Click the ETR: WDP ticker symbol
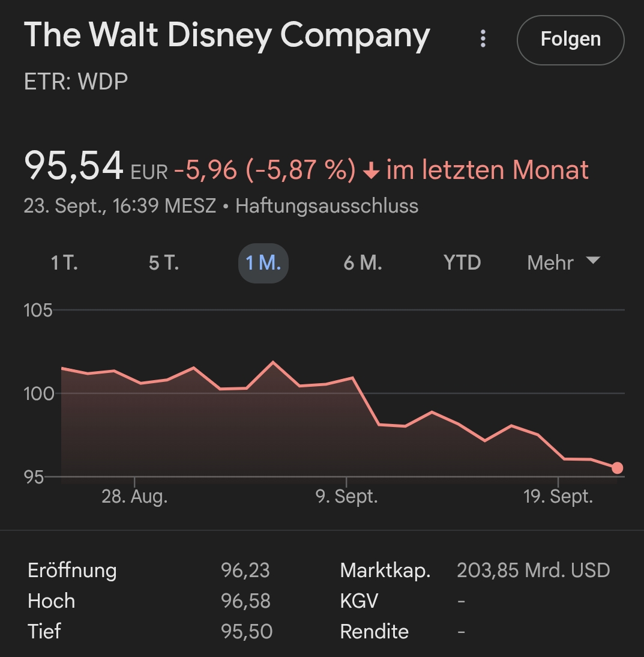Screen dimensions: 644x657 (76, 82)
